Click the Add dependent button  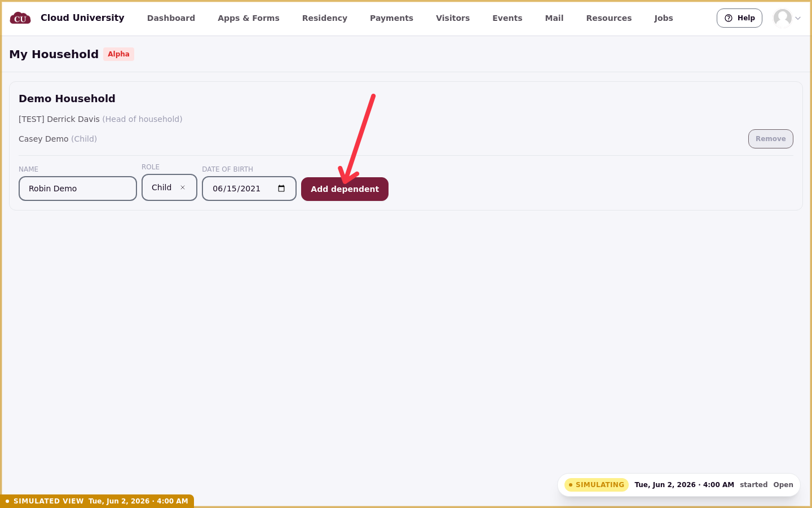tap(345, 189)
